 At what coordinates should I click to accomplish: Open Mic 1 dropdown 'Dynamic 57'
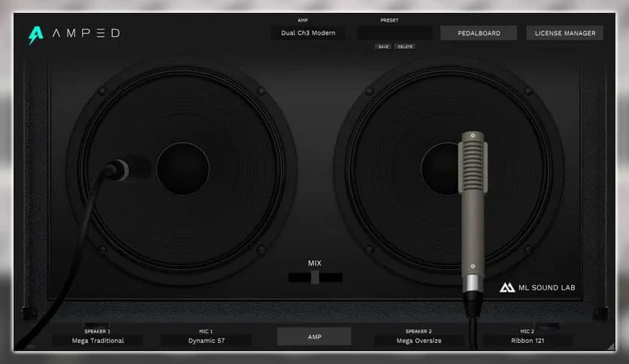tap(206, 341)
